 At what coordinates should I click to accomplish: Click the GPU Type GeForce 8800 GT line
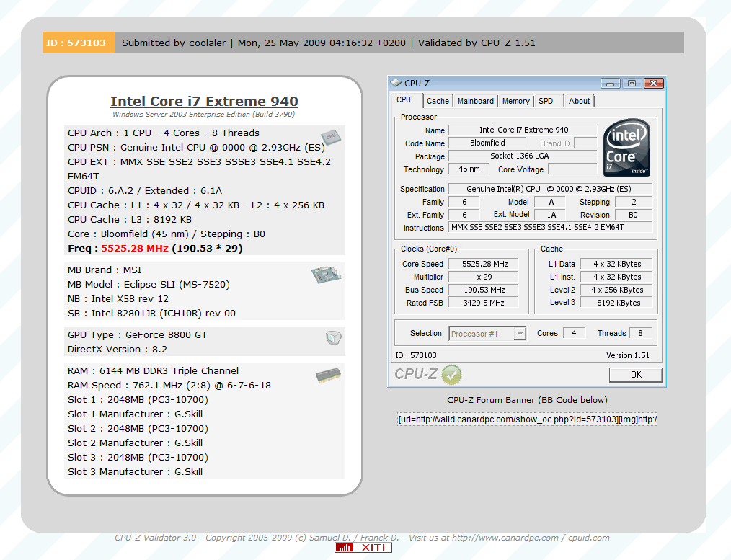(138, 334)
